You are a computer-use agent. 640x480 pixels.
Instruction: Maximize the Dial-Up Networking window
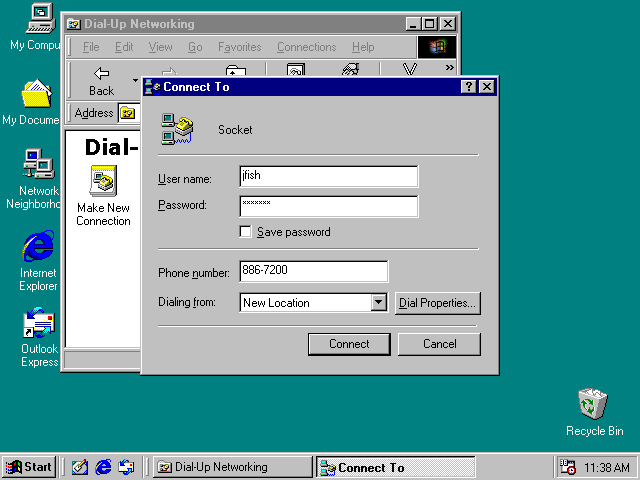pos(429,24)
